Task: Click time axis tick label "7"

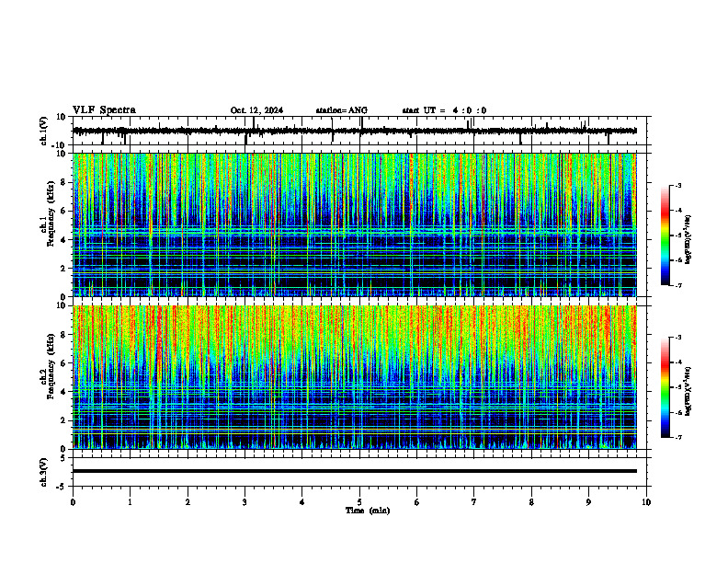Action: click(474, 502)
